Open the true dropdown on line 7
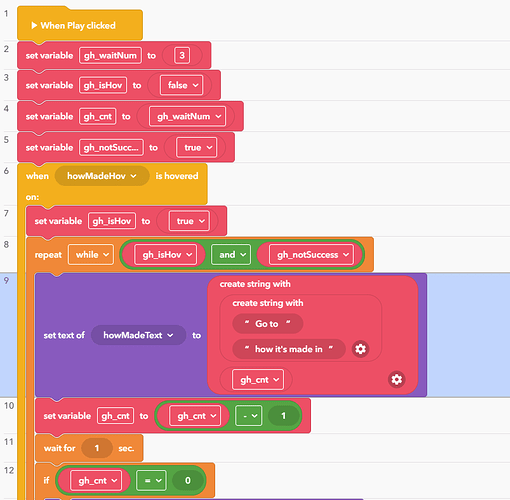Viewport: 510px width, 500px height. click(189, 221)
